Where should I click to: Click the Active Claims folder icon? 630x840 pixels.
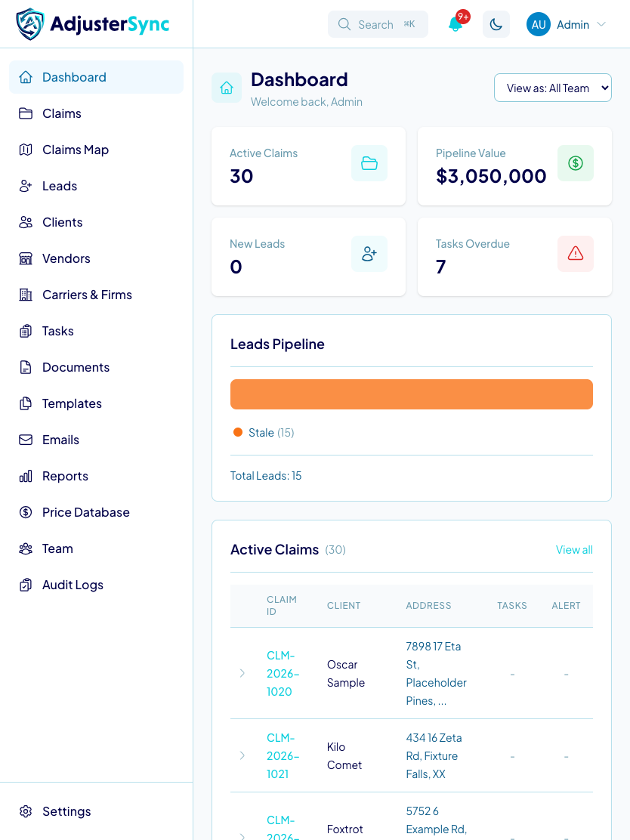(369, 163)
